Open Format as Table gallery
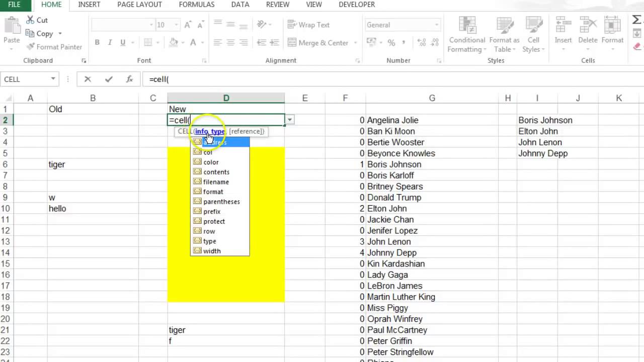 point(504,34)
